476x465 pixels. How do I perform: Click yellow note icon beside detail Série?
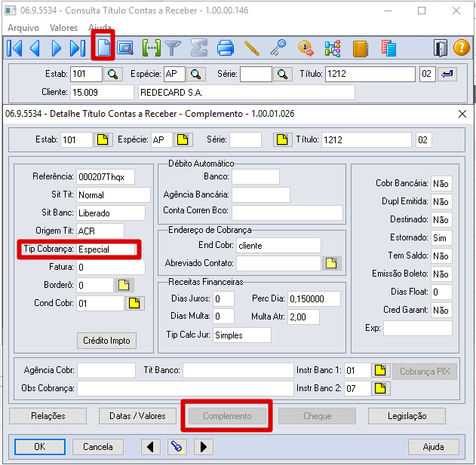click(282, 139)
